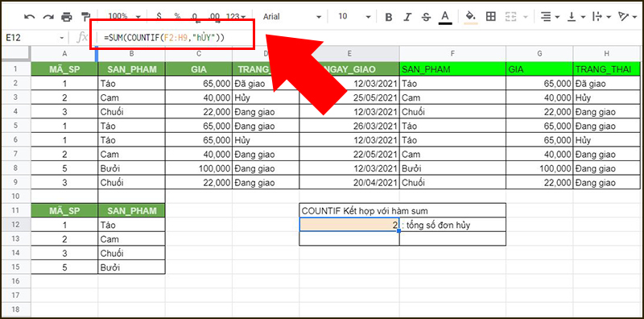This screenshot has width=644, height=319.
Task: Click the MÃ_SP header in A11
Action: [x=64, y=210]
